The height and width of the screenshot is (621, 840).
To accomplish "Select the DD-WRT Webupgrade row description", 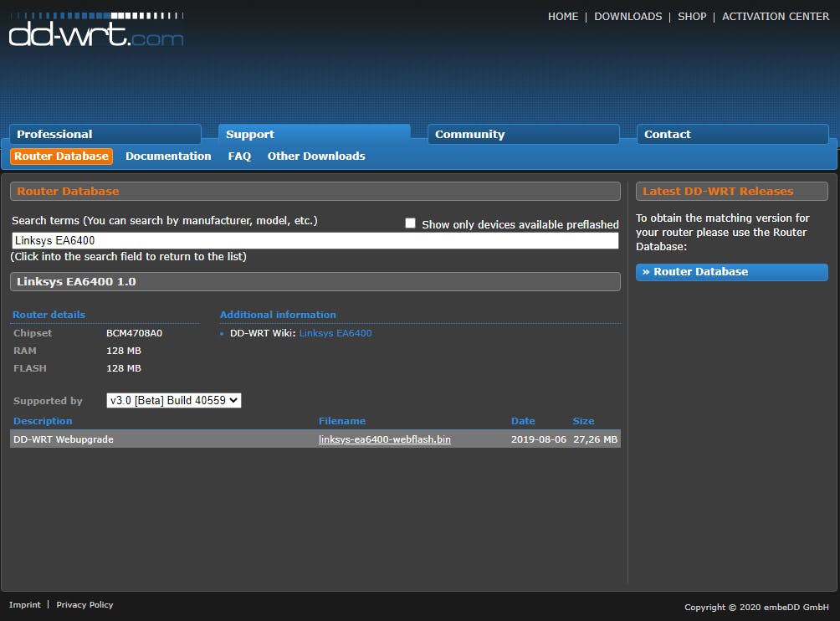I will pos(64,439).
